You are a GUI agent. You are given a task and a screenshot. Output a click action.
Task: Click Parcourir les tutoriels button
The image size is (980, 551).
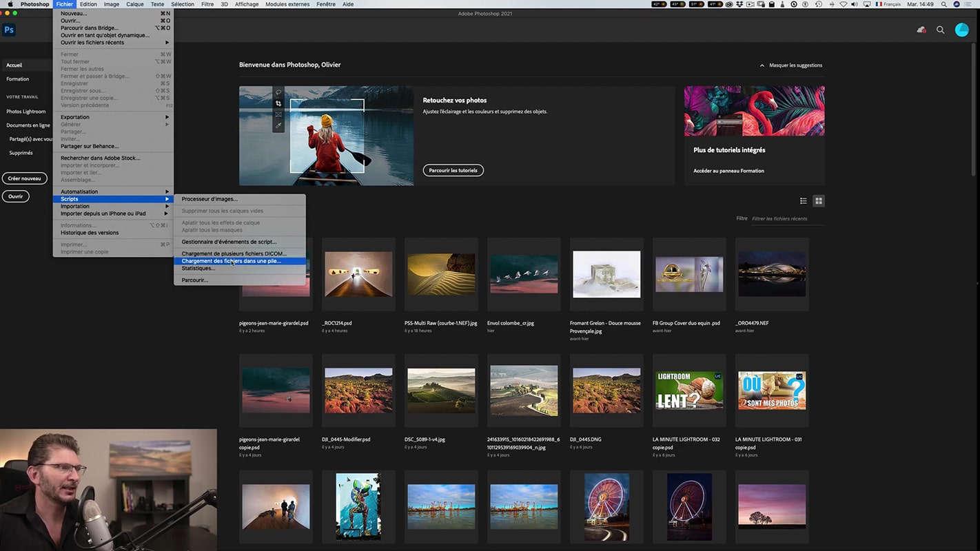[x=453, y=170]
